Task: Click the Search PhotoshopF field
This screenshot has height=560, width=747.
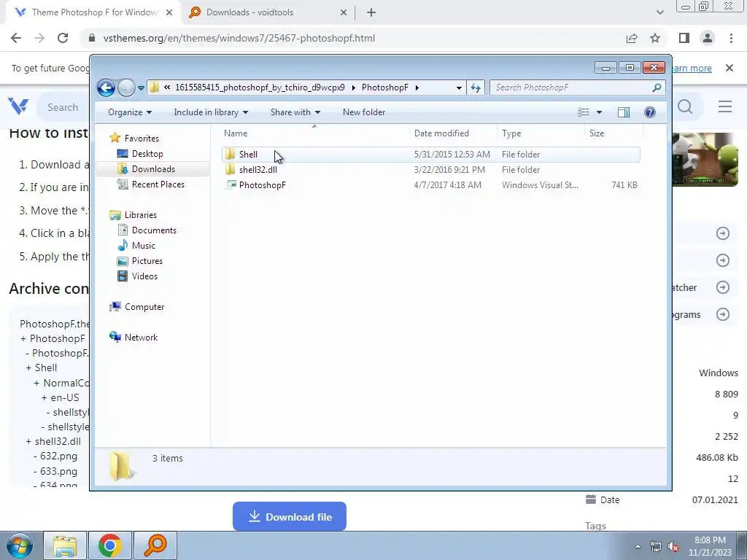Action: click(570, 87)
